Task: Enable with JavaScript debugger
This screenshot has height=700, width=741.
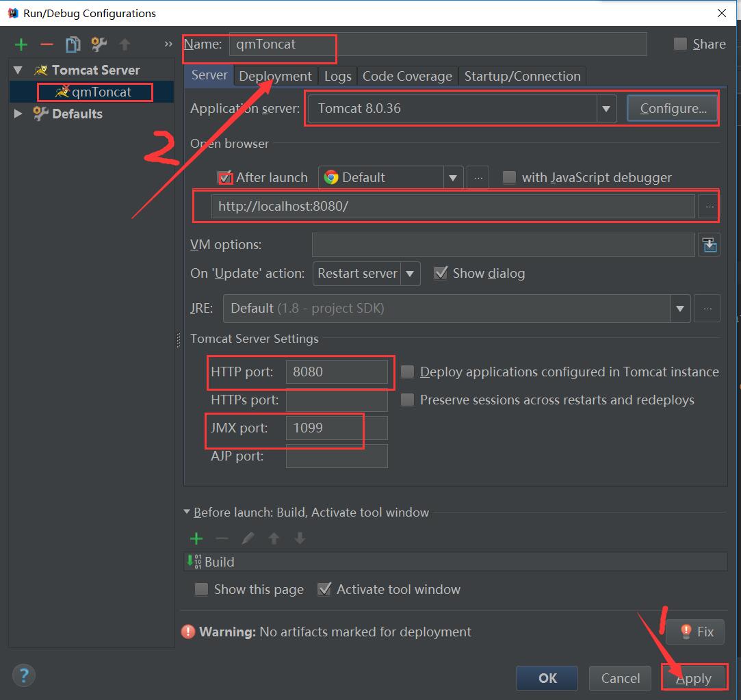Action: point(509,178)
